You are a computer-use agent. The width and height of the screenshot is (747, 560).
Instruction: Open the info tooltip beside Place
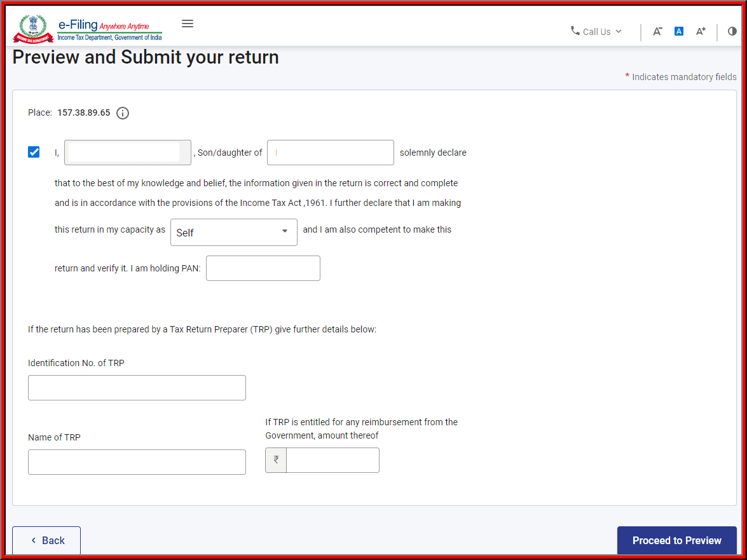click(122, 113)
